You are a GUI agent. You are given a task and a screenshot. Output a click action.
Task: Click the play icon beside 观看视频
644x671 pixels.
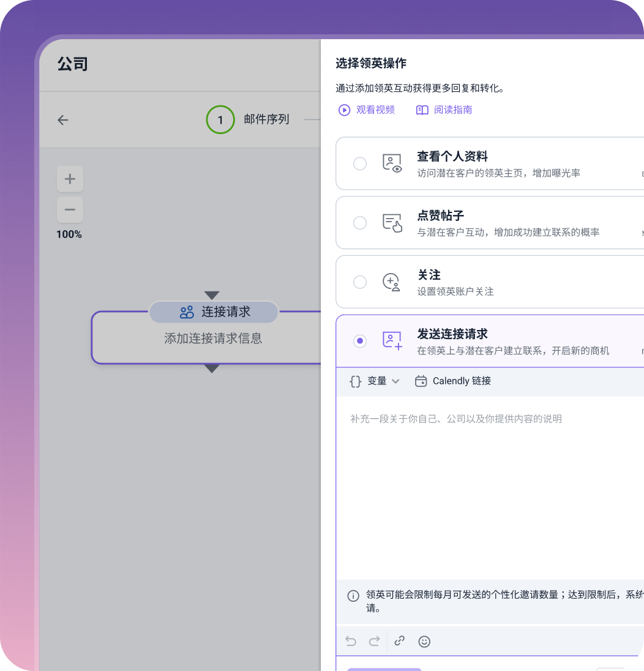(x=345, y=110)
